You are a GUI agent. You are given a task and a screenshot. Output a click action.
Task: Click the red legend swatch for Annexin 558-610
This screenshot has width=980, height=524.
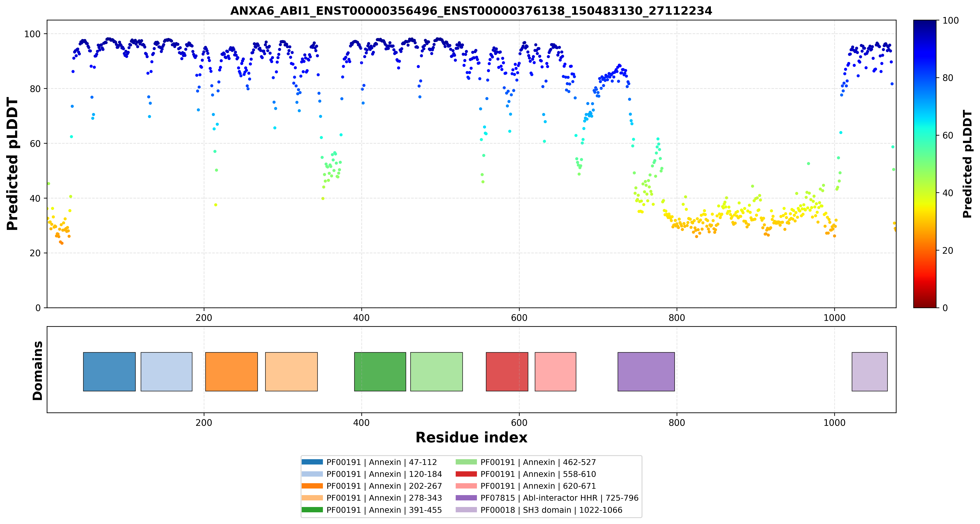[x=466, y=474]
